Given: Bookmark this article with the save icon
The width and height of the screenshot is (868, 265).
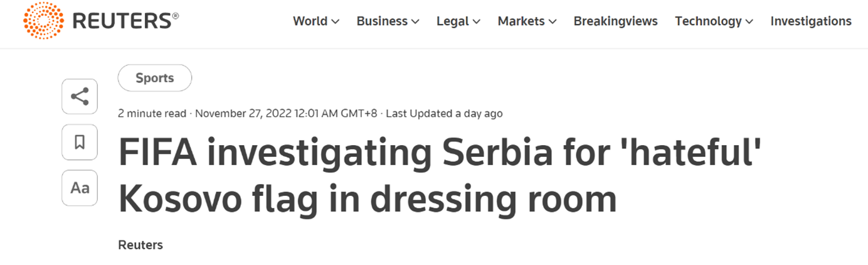Looking at the screenshot, I should tap(80, 142).
